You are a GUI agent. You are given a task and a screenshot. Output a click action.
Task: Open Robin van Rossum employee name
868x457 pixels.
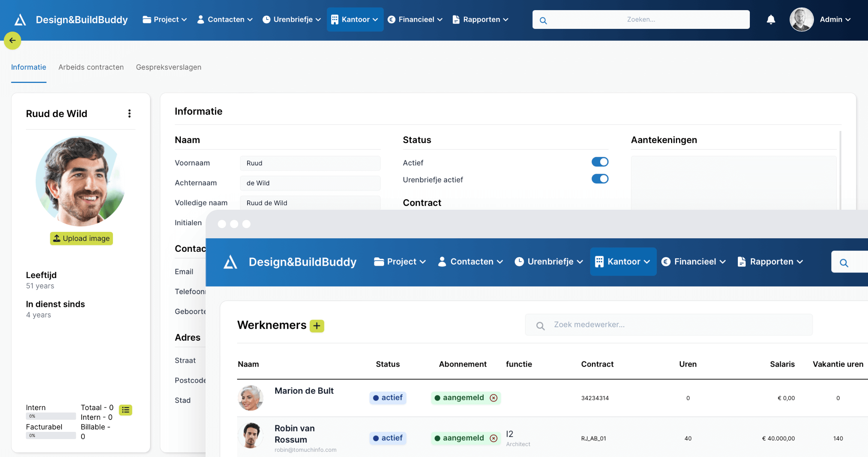pyautogui.click(x=294, y=434)
